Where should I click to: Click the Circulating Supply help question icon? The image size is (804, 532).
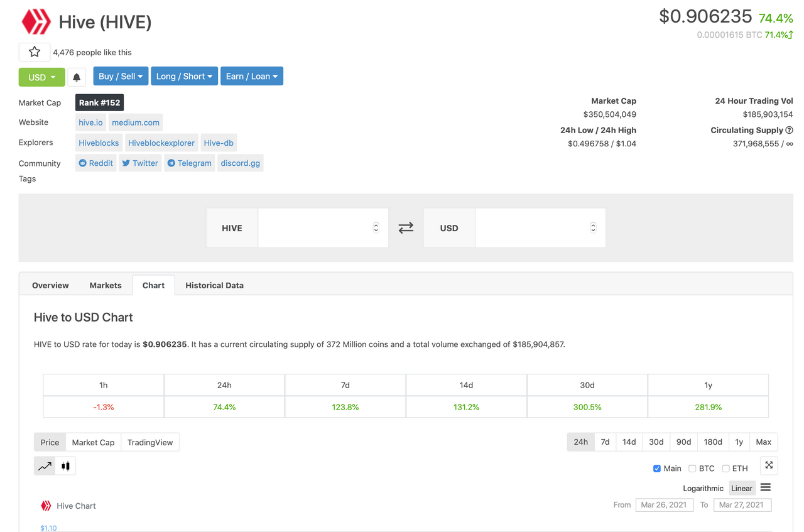(x=790, y=130)
